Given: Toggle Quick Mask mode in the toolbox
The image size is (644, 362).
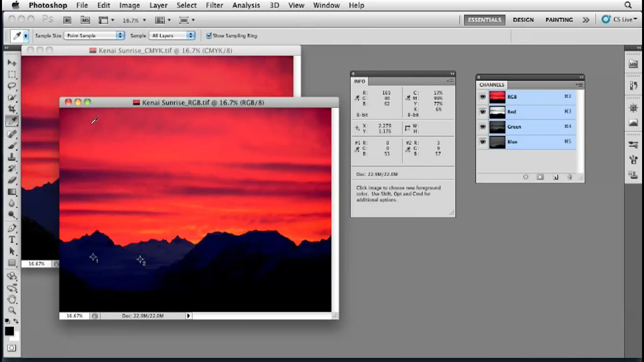Looking at the screenshot, I should click(12, 347).
